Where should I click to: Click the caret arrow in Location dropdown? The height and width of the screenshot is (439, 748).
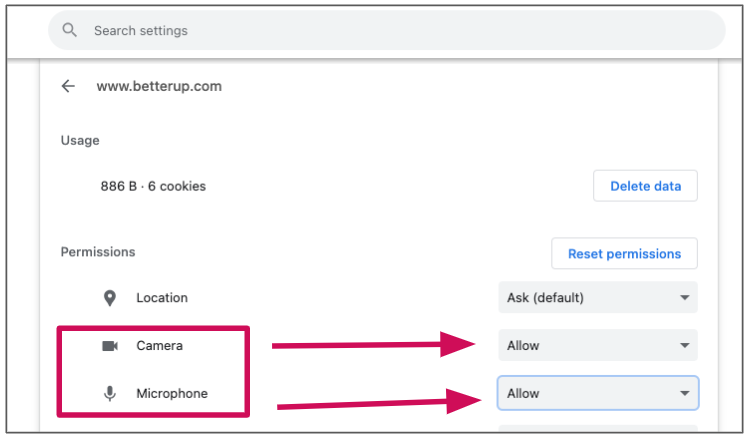pyautogui.click(x=685, y=298)
